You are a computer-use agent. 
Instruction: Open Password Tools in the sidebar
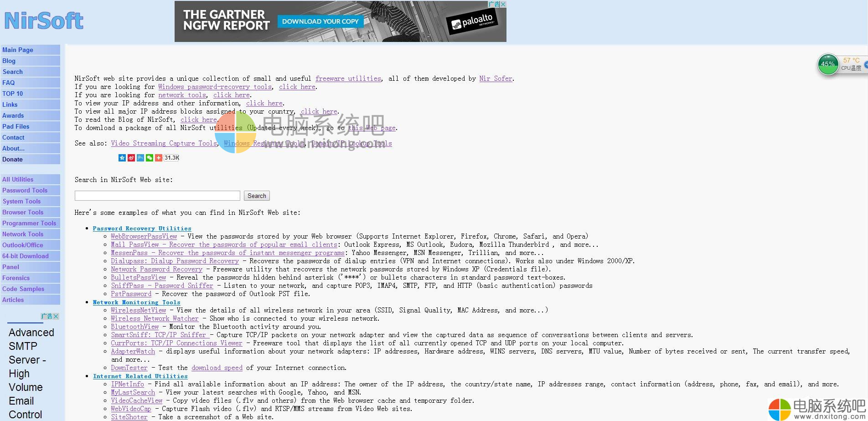[x=30, y=190]
